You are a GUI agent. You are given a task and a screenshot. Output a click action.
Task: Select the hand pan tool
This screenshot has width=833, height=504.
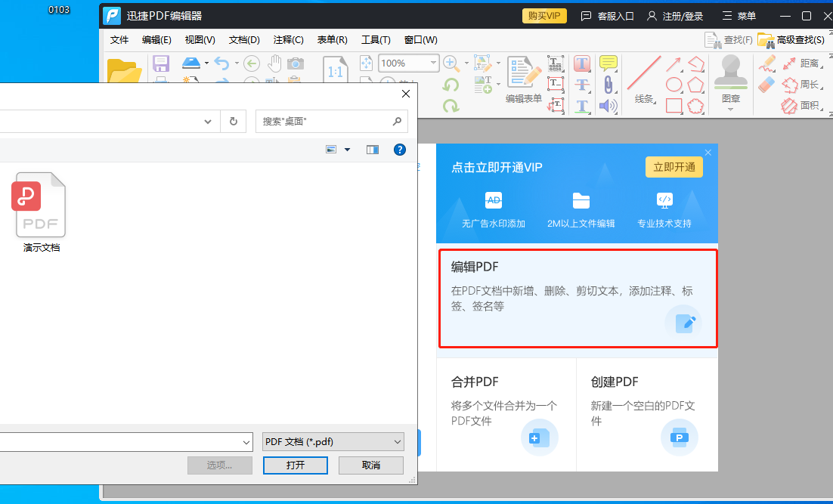pos(274,63)
